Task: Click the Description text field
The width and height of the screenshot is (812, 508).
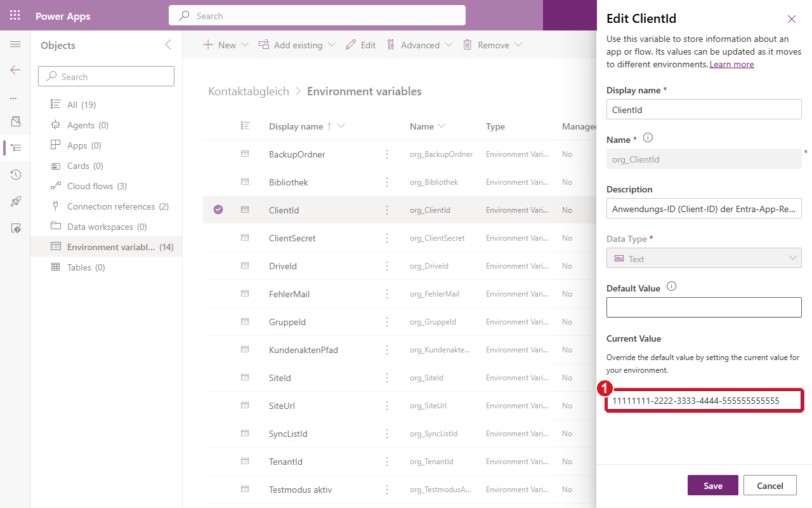Action: [x=704, y=208]
